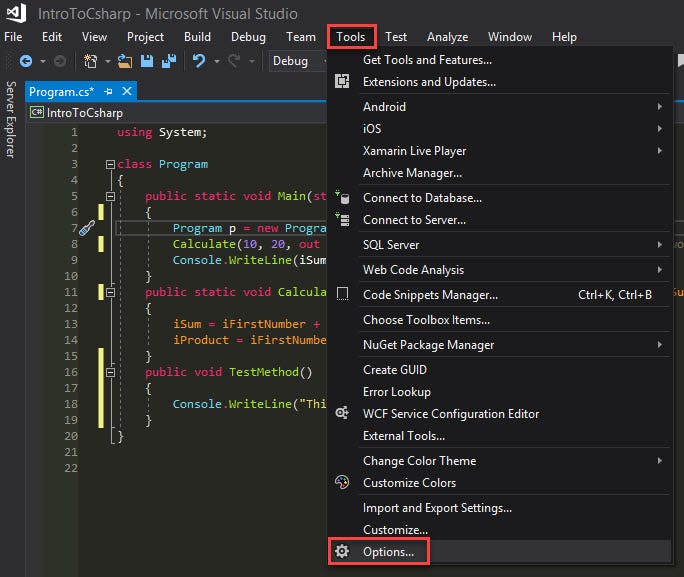Open the Help menu

coord(564,37)
